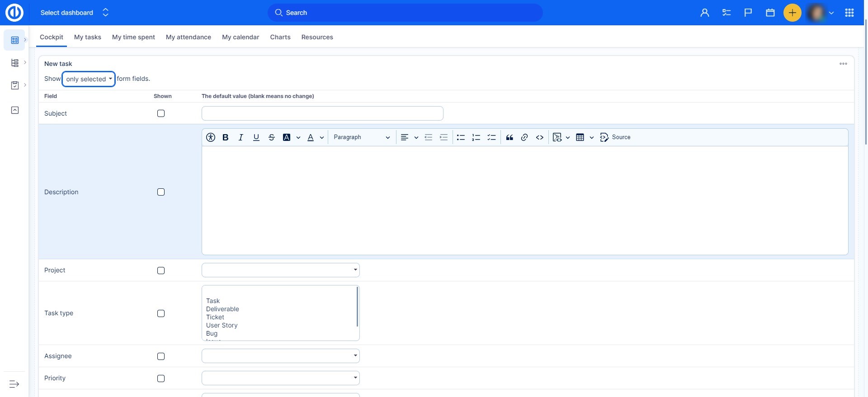Open the font color picker

[x=311, y=137]
